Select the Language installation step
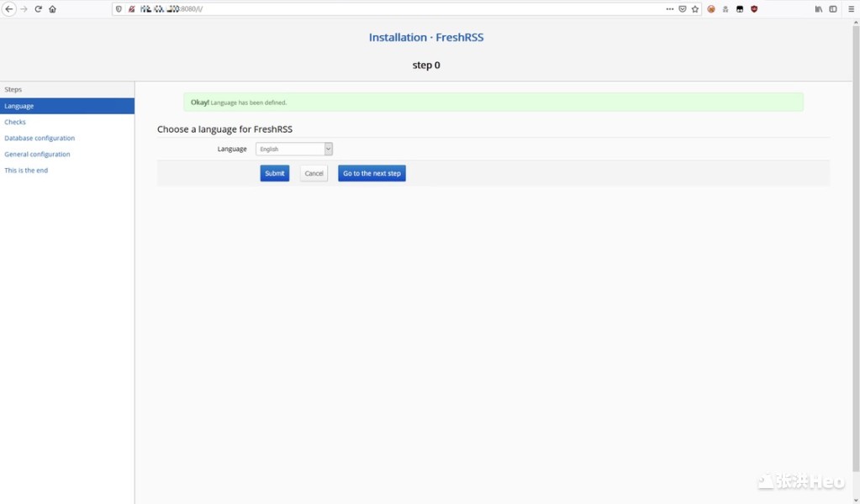The image size is (860, 504). (67, 106)
